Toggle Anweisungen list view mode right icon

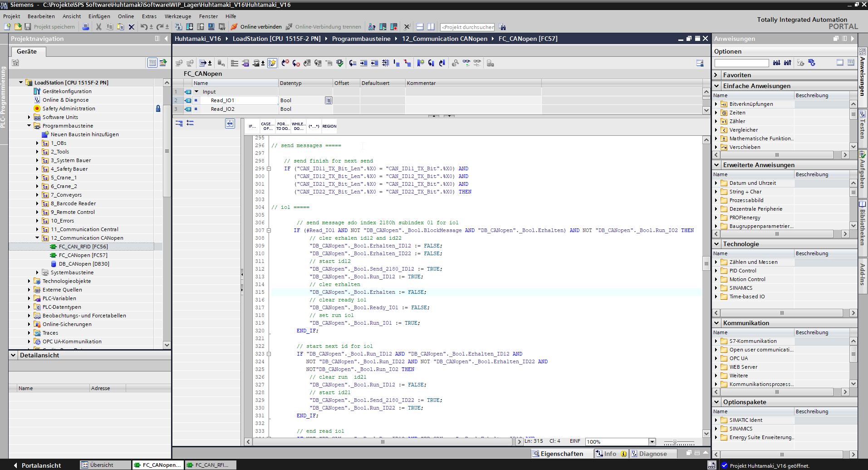tap(851, 63)
